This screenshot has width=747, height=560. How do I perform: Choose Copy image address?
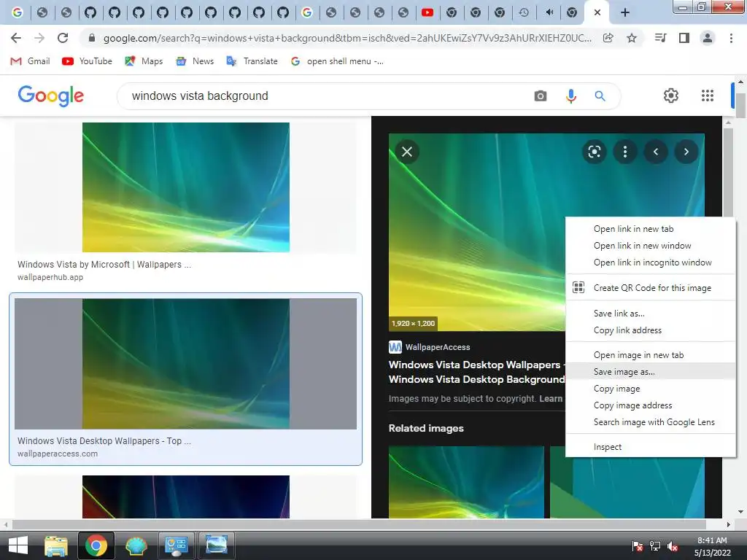click(x=650, y=405)
